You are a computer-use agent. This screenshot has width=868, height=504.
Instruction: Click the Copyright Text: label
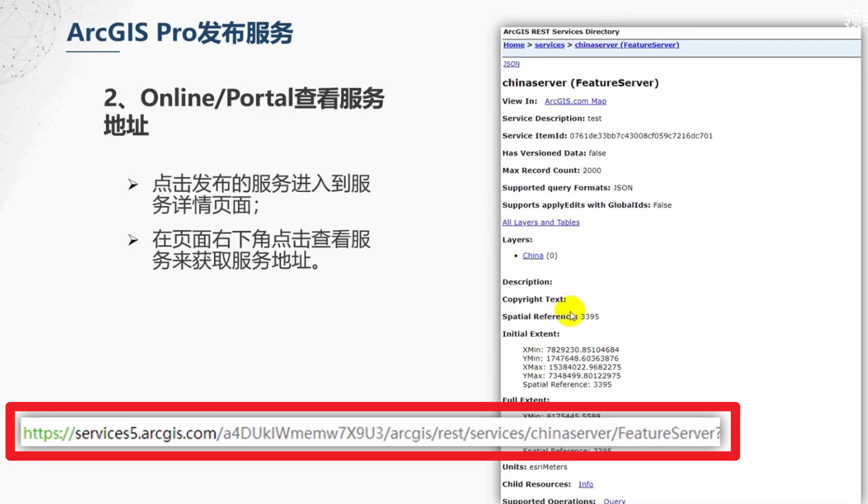(534, 300)
